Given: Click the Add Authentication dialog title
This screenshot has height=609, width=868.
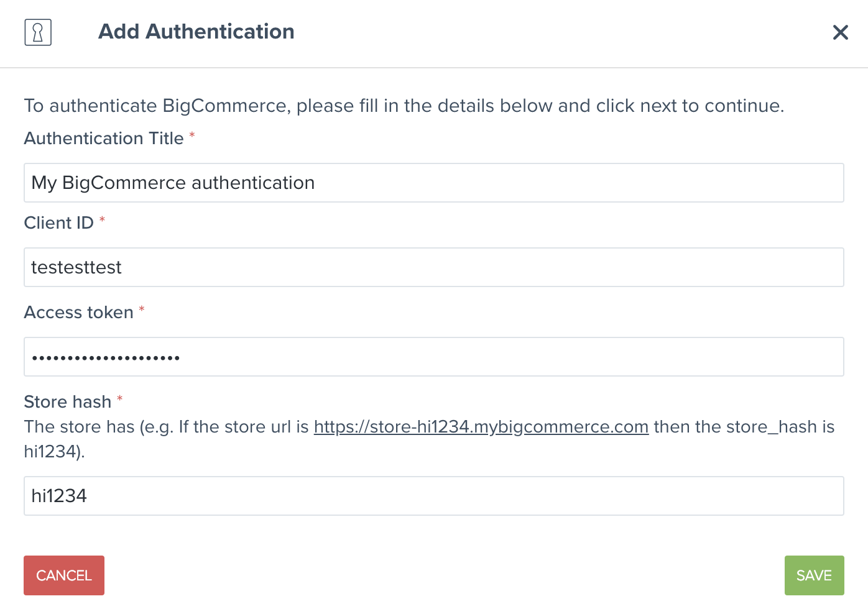Looking at the screenshot, I should (x=196, y=32).
